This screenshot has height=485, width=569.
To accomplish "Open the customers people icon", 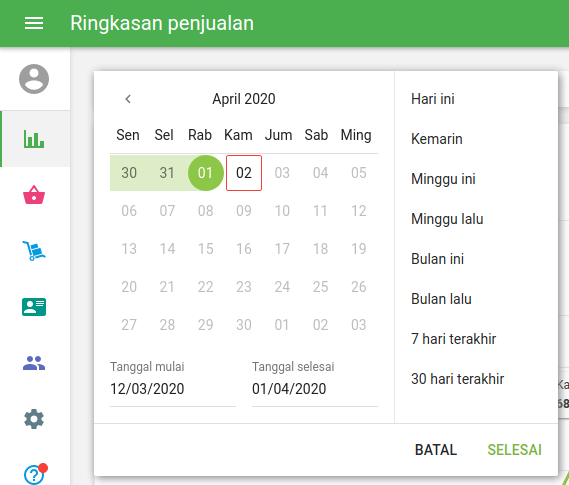I will click(x=34, y=363).
